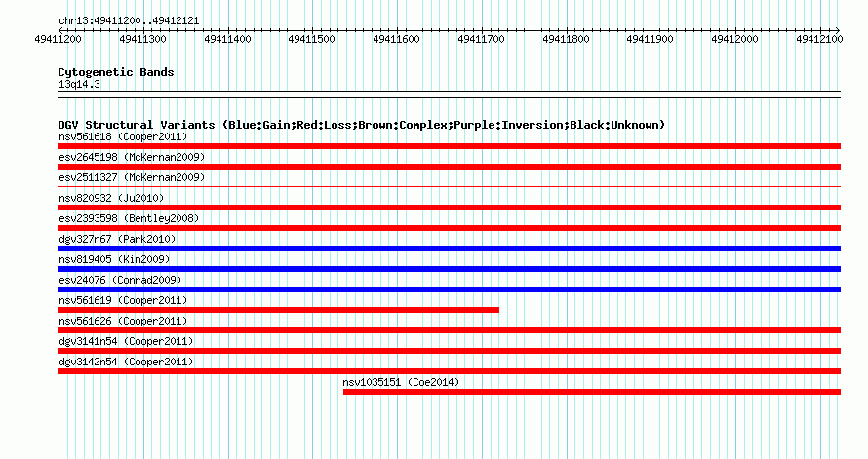Select the 13q14.3 band label

point(79,84)
